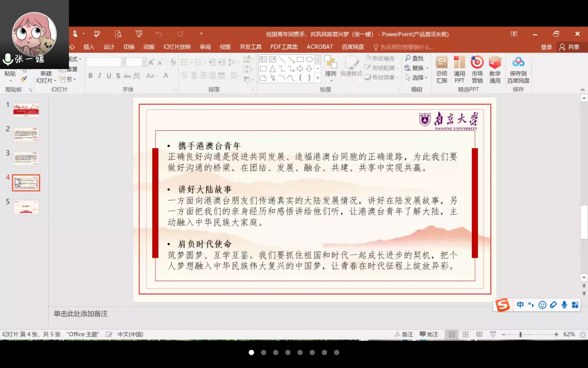Click the reading view icon in status bar
Viewport: 588px width, 368px height.
coord(479,334)
